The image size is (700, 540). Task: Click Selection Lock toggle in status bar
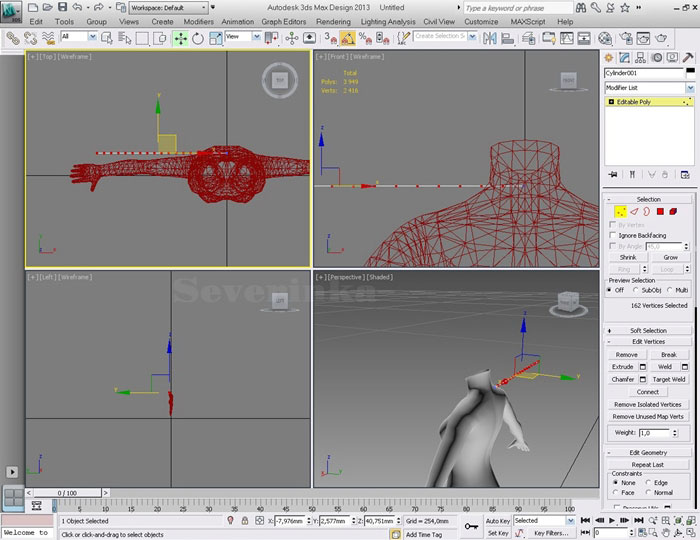click(245, 520)
